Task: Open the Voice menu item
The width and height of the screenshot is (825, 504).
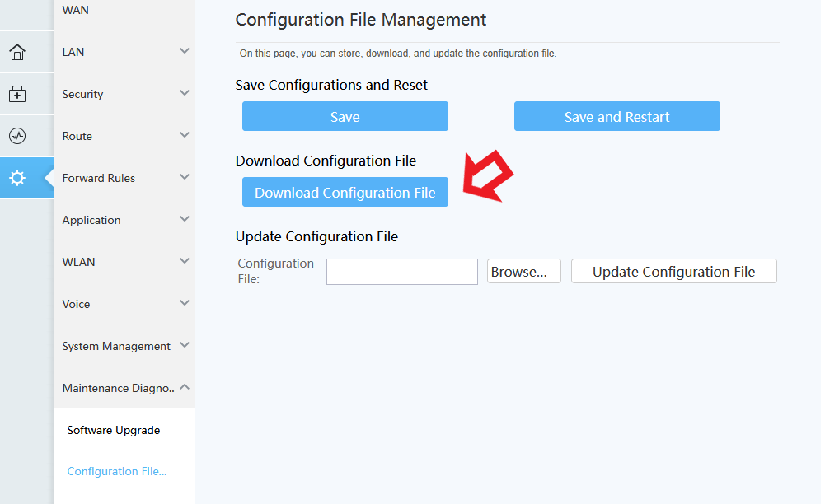Action: coord(77,304)
